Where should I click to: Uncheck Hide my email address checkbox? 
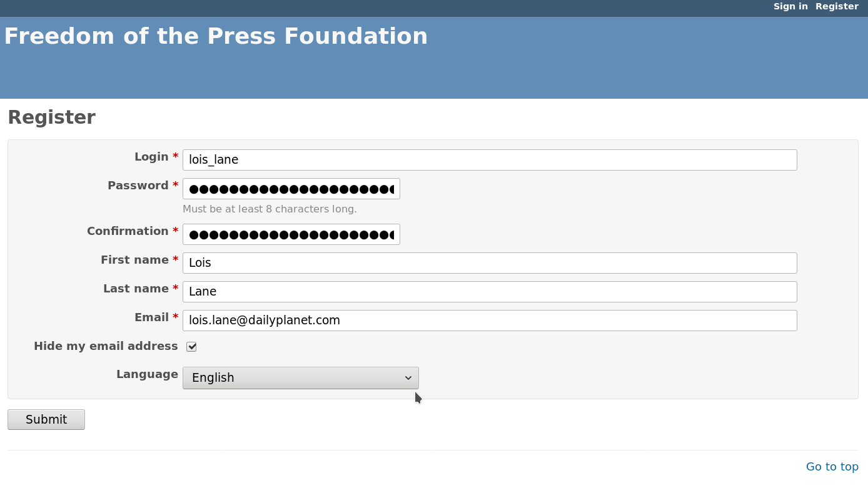[x=191, y=347]
